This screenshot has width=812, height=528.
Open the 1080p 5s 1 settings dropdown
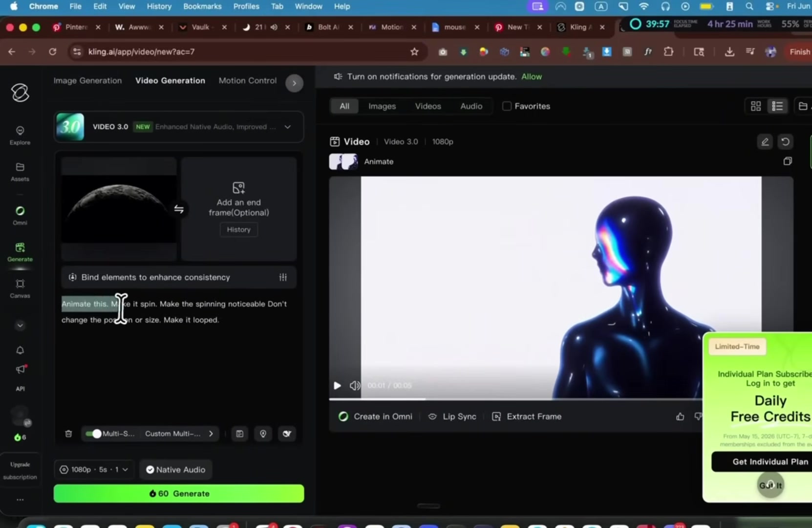[x=93, y=470]
